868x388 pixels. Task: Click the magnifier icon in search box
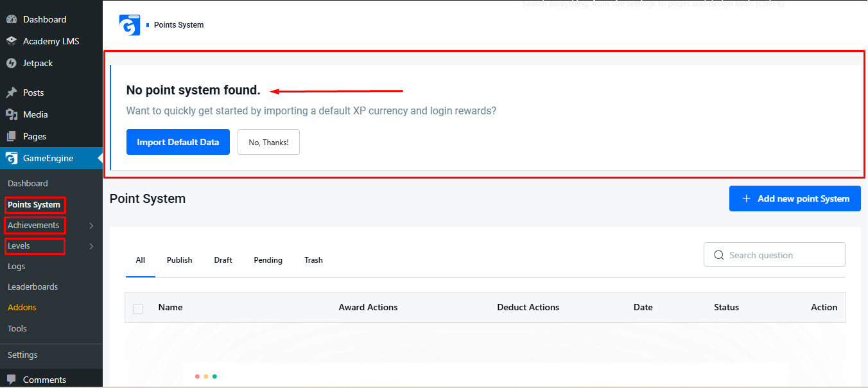tap(718, 255)
